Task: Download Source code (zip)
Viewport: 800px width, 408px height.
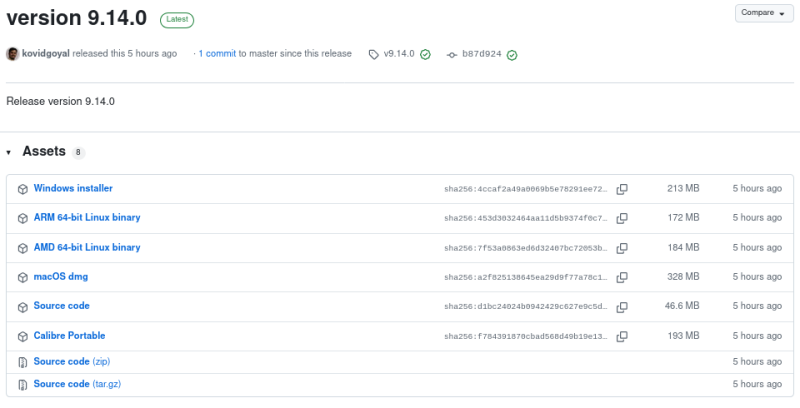Action: (x=72, y=361)
